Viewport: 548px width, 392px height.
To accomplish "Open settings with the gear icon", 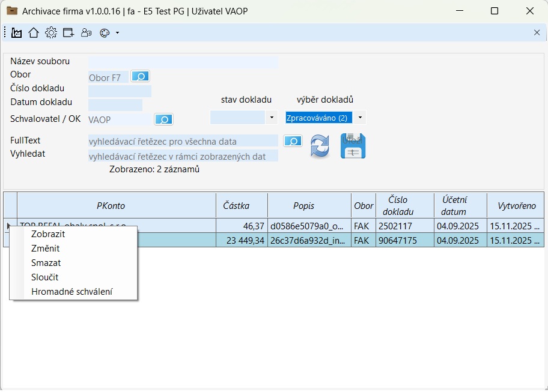I will (x=51, y=33).
